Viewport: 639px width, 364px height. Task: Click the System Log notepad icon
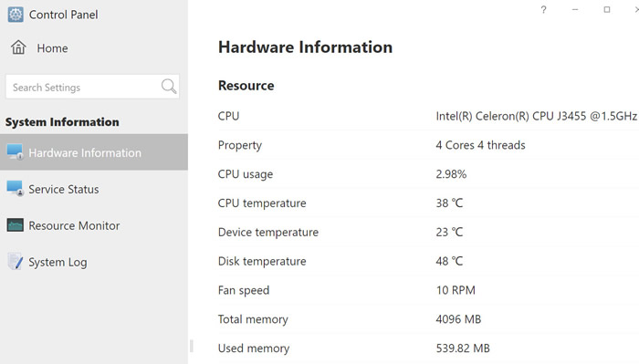pos(16,262)
